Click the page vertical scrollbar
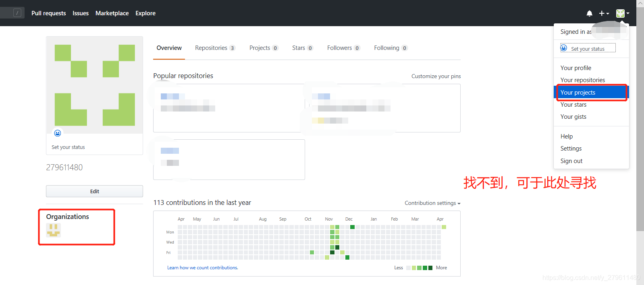This screenshot has width=644, height=285. 640,119
